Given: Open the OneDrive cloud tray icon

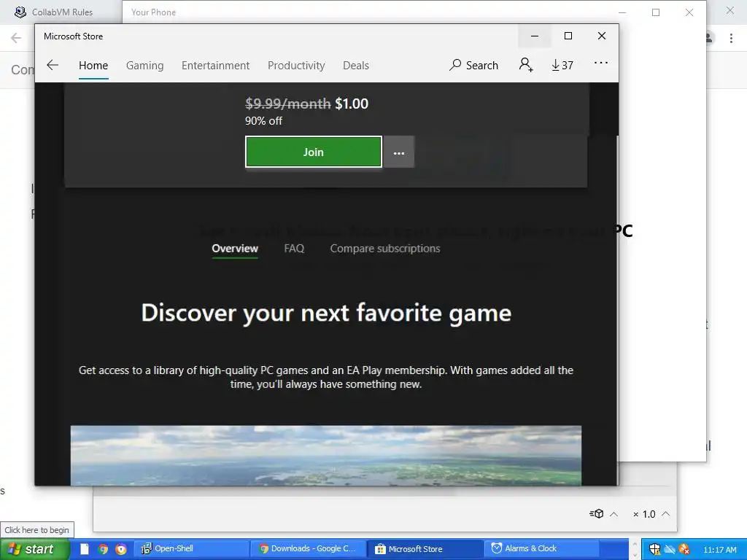Looking at the screenshot, I should coord(670,549).
